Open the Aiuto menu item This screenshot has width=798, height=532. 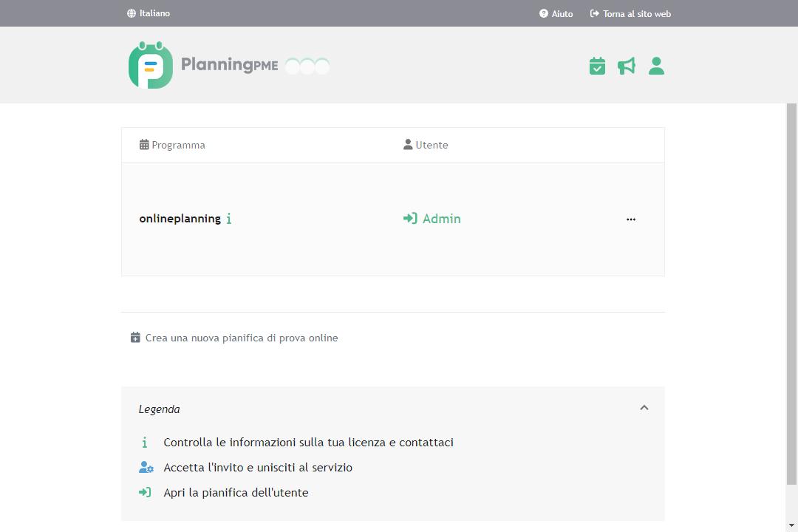tap(556, 13)
